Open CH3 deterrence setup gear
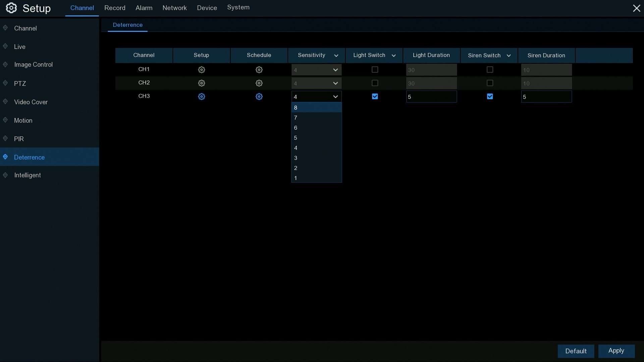This screenshot has width=644, height=362. pos(201,97)
